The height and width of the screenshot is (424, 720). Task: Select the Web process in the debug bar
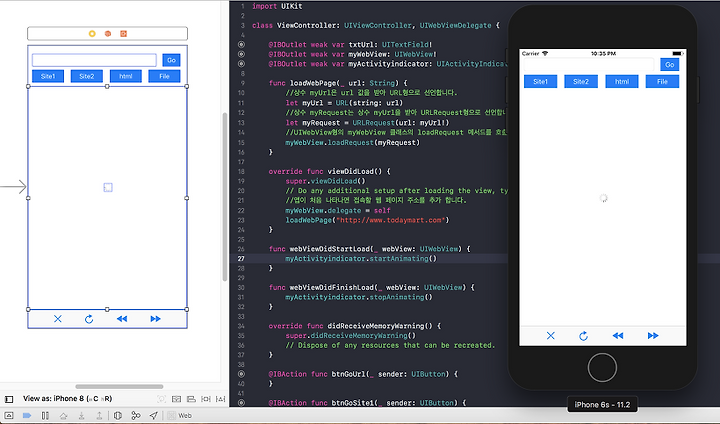click(180, 416)
